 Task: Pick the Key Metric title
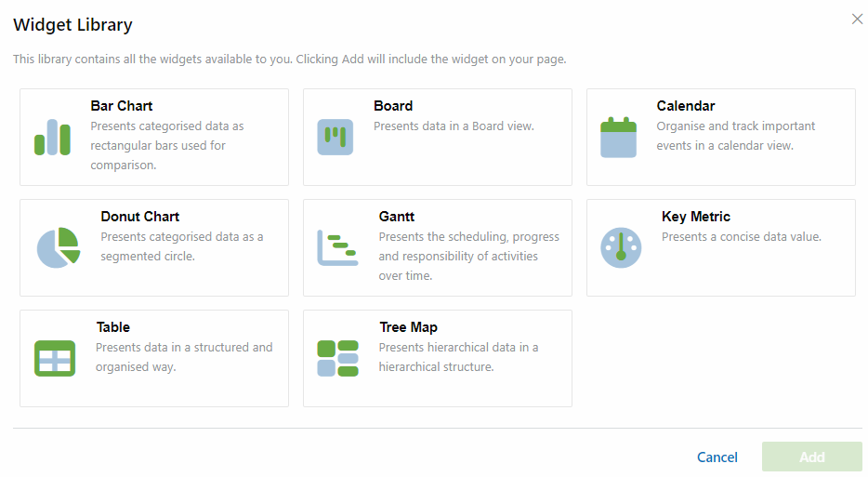point(696,217)
